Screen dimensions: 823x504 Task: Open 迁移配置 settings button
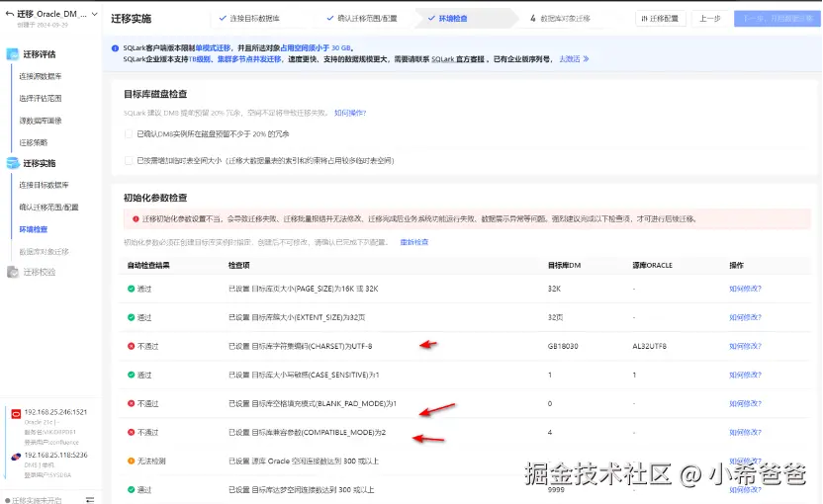661,19
